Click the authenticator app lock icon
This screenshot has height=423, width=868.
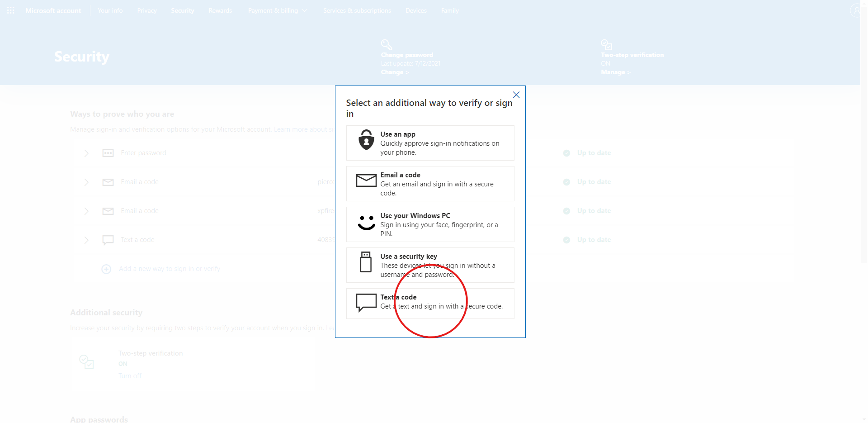click(366, 140)
